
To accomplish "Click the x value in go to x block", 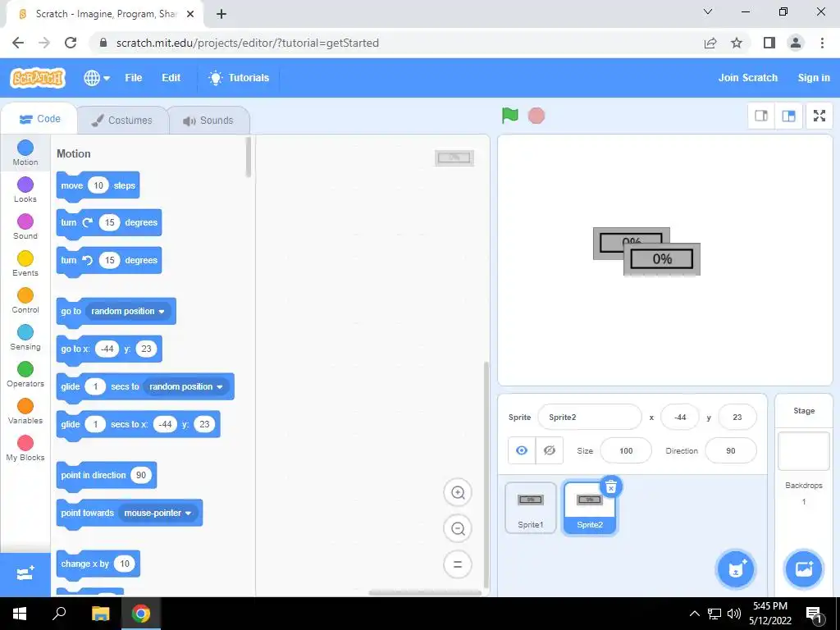I will tap(107, 349).
